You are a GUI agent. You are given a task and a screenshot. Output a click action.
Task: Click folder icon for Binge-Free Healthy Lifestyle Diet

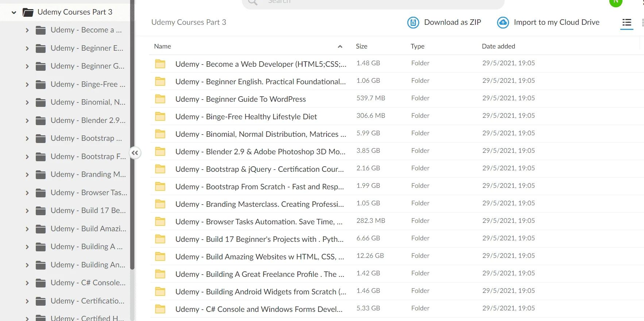160,116
